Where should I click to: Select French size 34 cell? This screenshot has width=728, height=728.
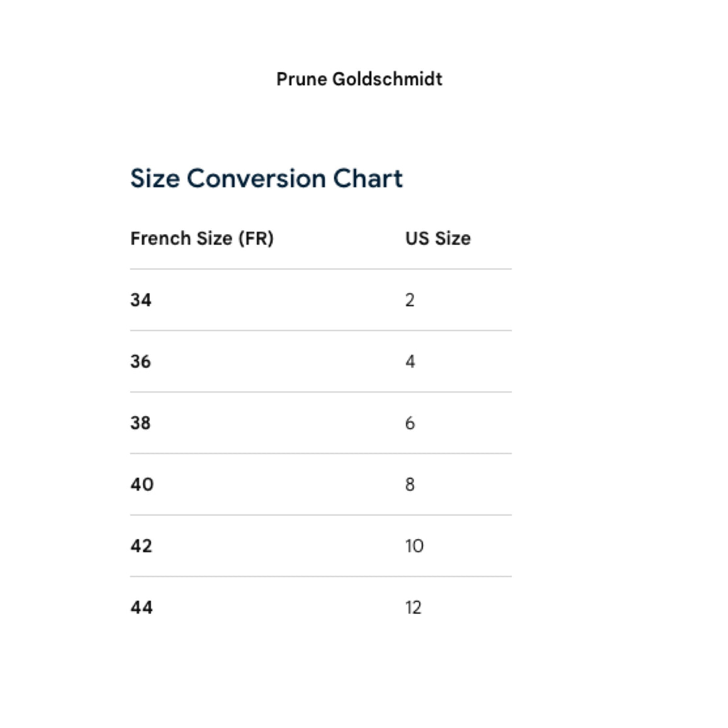(x=141, y=300)
